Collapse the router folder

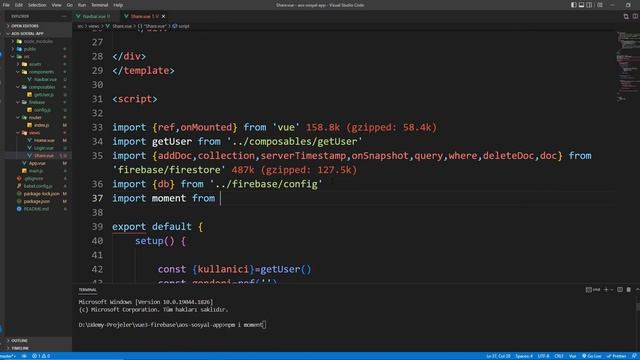coord(35,118)
